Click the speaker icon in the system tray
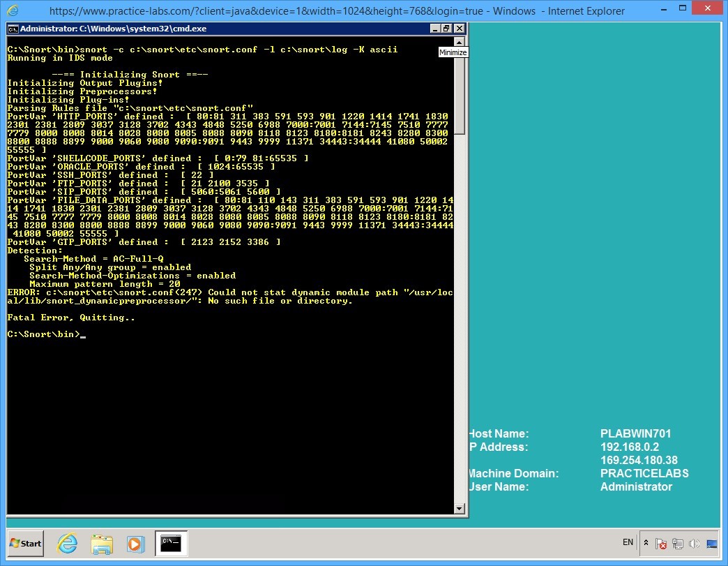Screen dimensions: 728x566 pyautogui.click(x=694, y=543)
